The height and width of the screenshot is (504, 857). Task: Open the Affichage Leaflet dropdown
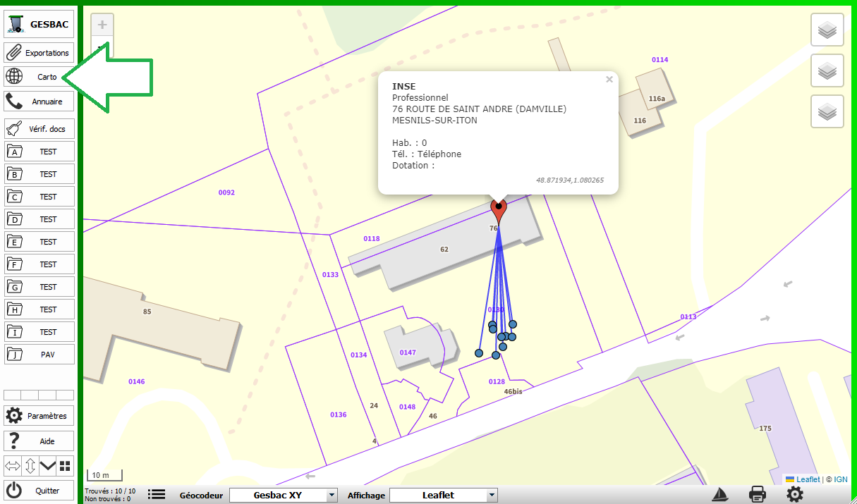click(x=444, y=496)
